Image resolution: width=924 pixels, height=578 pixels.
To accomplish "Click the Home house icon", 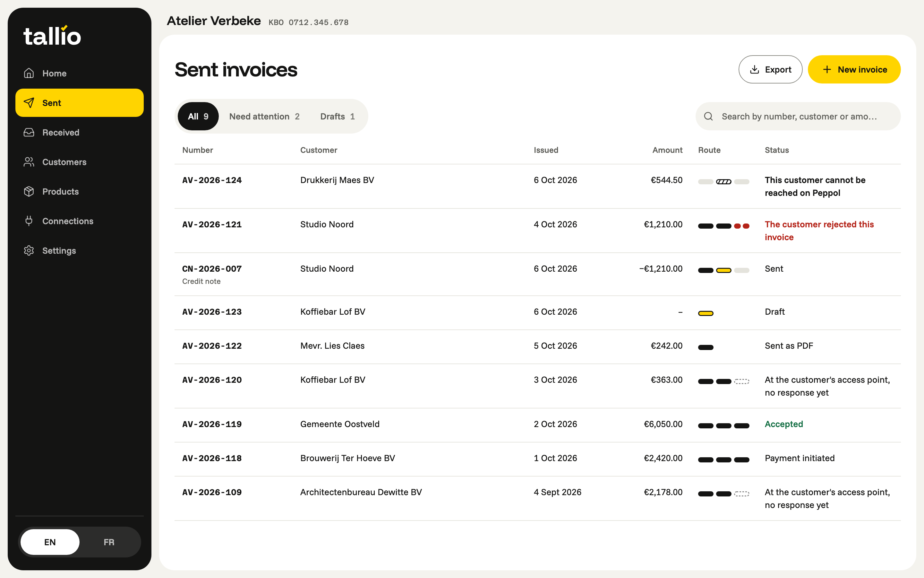I will pyautogui.click(x=29, y=73).
